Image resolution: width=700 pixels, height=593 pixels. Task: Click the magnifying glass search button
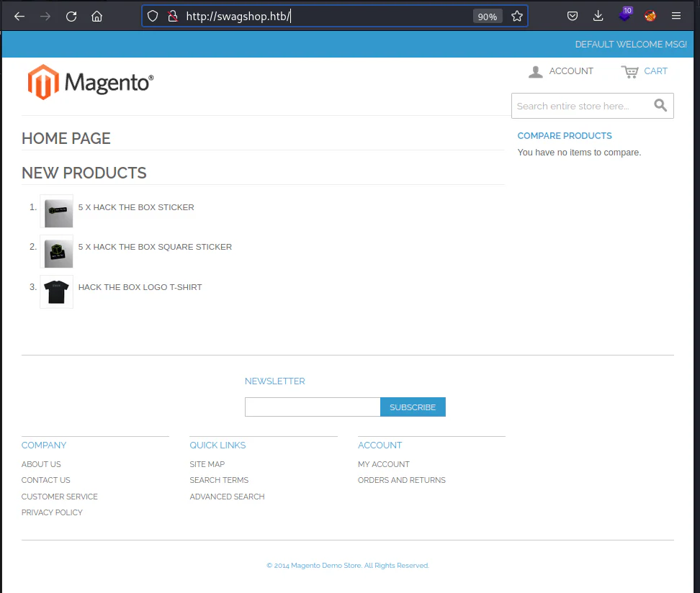660,105
